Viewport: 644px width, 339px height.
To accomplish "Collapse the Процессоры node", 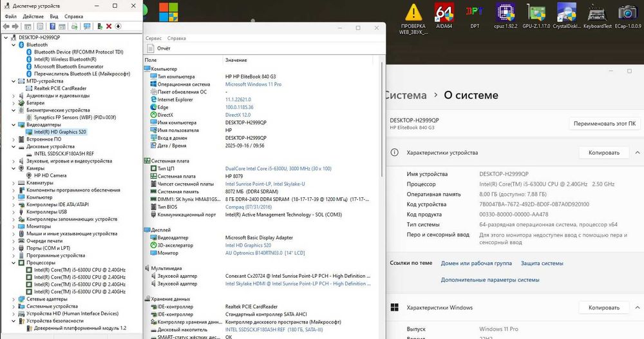I will (x=13, y=263).
